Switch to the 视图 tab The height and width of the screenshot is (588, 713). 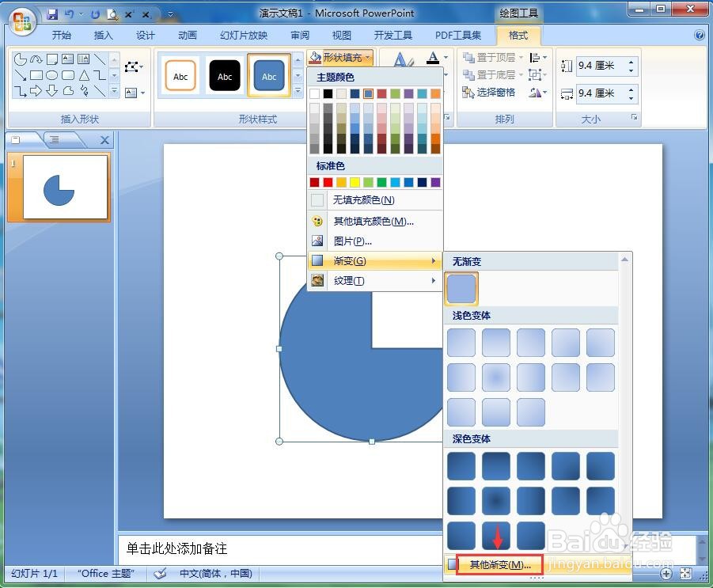342,35
